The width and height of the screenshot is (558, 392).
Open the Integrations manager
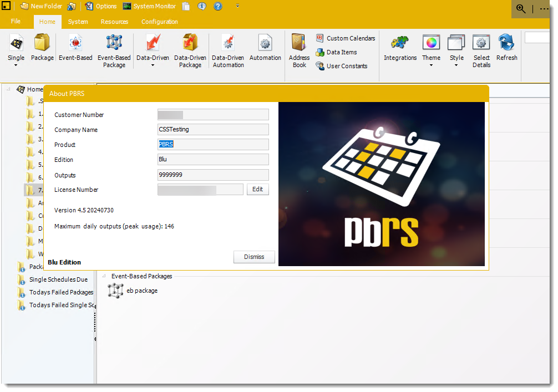pos(400,50)
